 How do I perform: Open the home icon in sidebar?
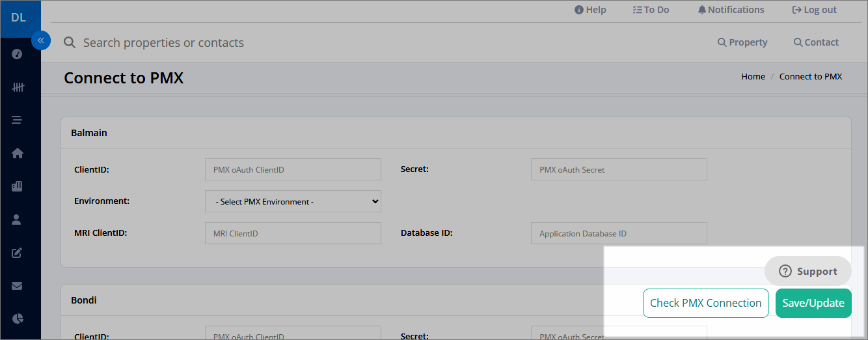point(18,153)
